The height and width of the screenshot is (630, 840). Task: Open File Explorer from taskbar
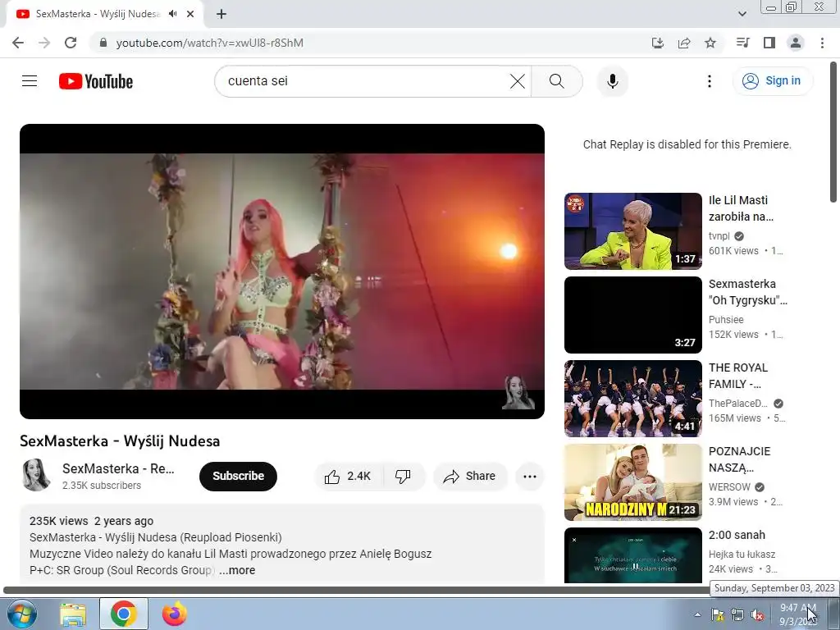(x=73, y=614)
